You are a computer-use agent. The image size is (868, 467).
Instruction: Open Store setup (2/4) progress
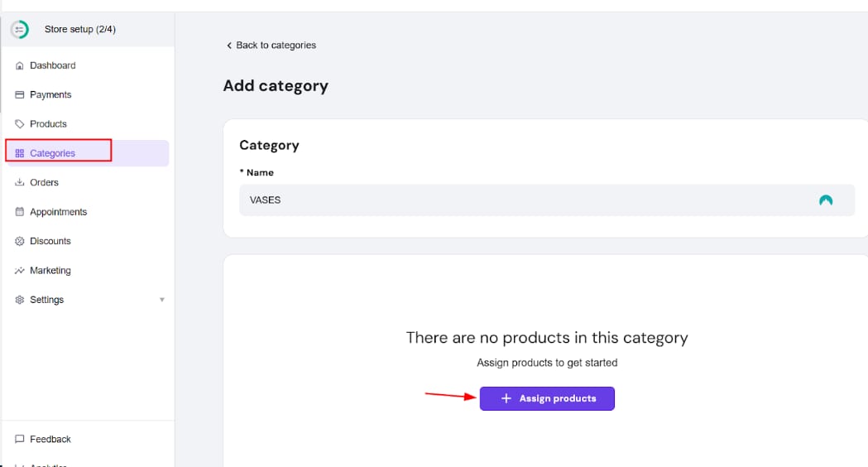coord(79,30)
